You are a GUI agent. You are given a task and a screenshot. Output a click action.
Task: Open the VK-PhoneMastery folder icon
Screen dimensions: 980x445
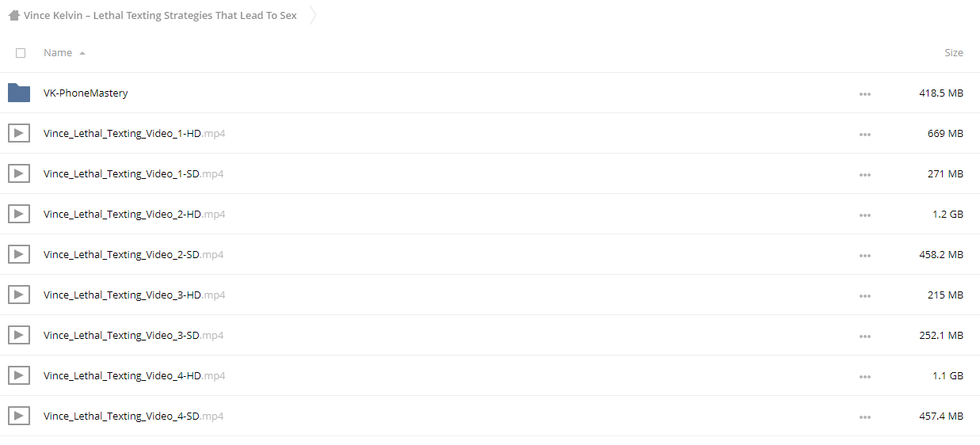pyautogui.click(x=19, y=93)
